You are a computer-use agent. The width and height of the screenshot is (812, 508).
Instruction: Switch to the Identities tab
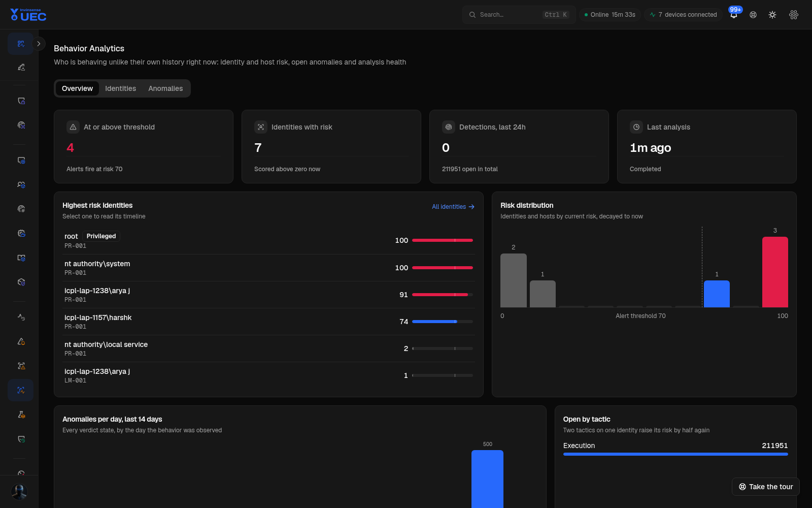pos(120,88)
